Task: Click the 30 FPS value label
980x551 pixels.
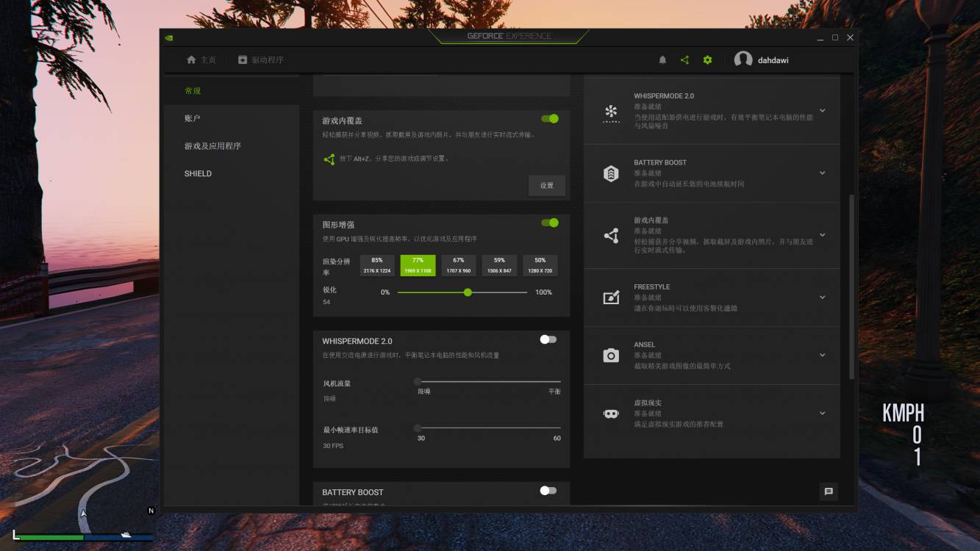Action: click(333, 446)
